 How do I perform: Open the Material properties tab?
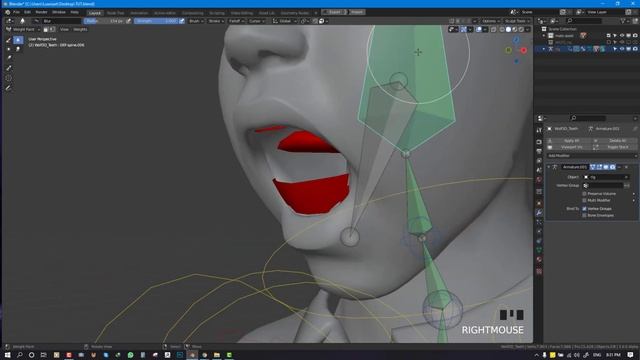(x=539, y=260)
